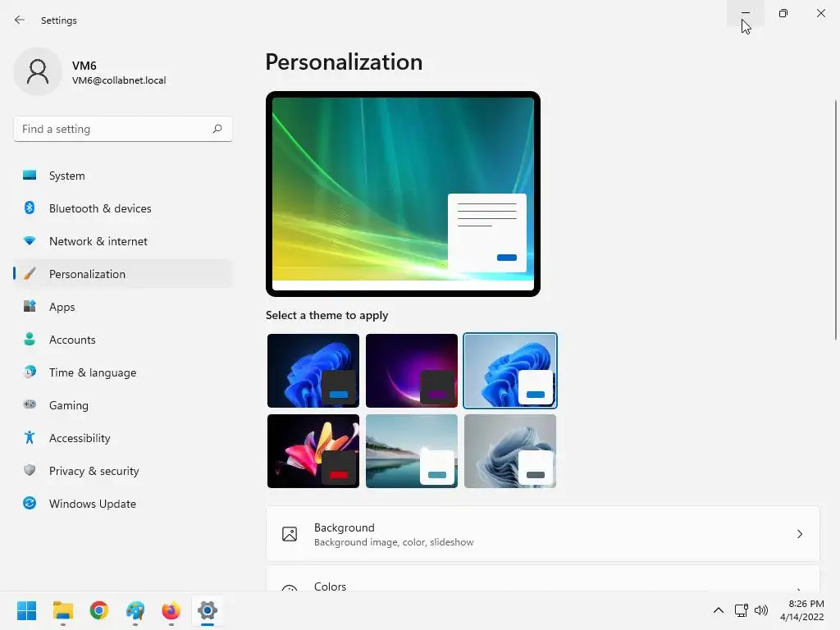This screenshot has height=630, width=840.
Task: Click the volume speaker tray icon
Action: coord(760,610)
